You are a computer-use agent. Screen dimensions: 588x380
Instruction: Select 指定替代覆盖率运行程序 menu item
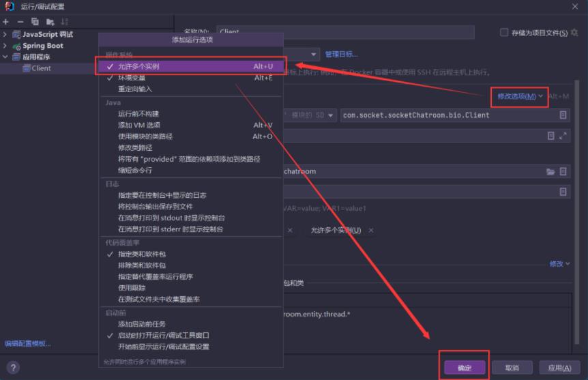190,276
